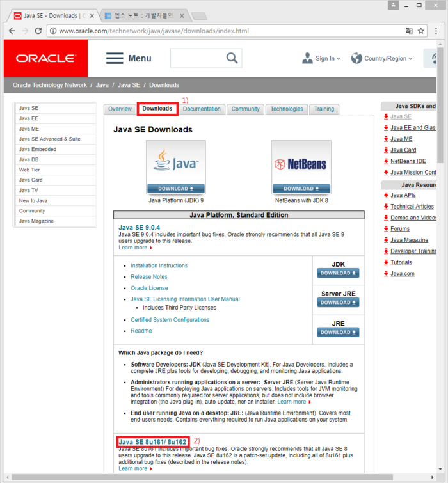The height and width of the screenshot is (483, 448).
Task: Click the Sign In person icon
Action: (307, 58)
